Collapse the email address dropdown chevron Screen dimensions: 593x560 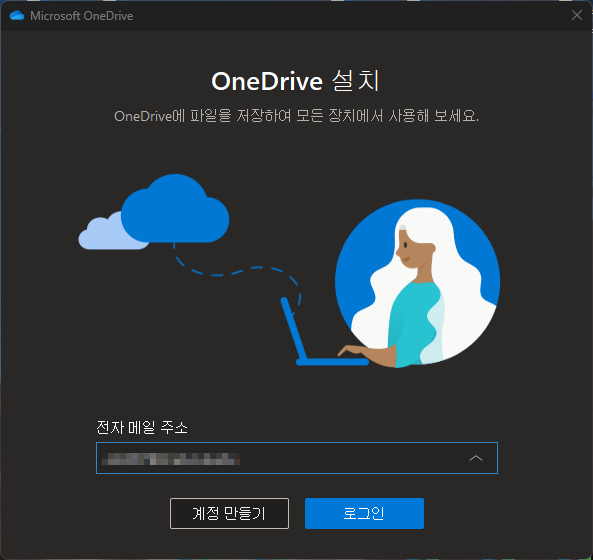(476, 458)
